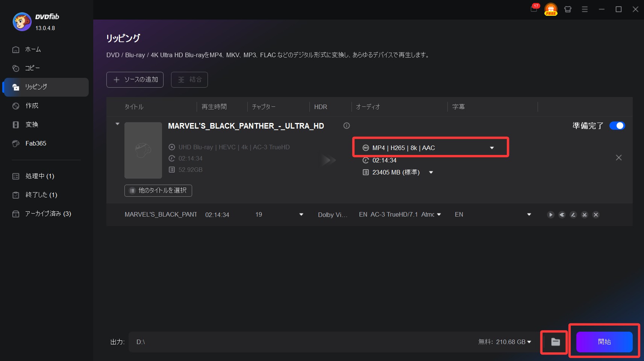Click the FREE gift promotion icon

(x=551, y=9)
